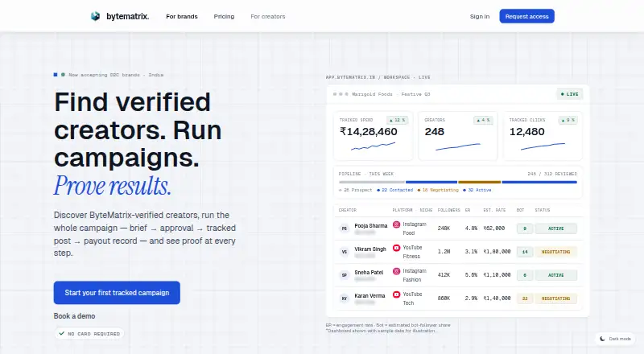
Task: Open the For brands nav item
Action: click(x=182, y=16)
